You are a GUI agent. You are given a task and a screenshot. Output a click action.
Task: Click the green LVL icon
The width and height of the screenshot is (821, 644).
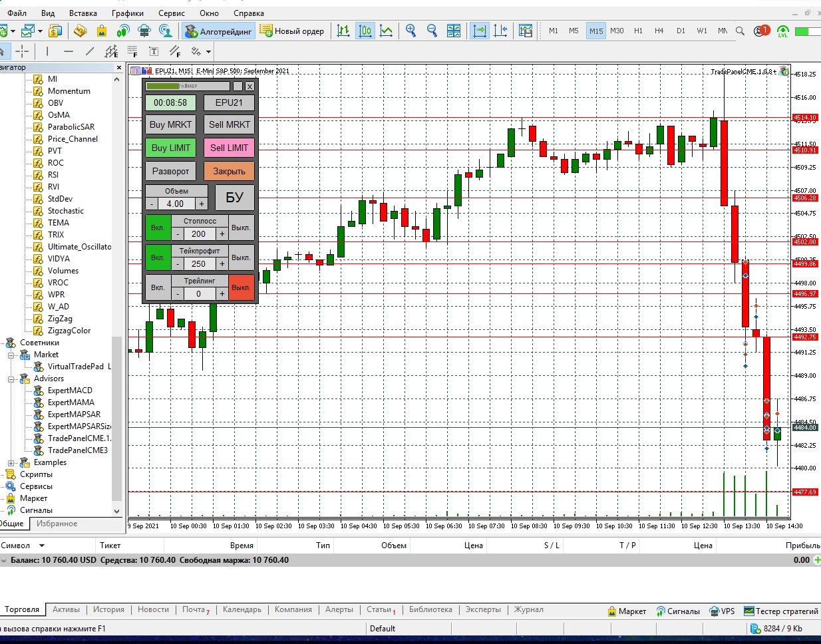tap(783, 31)
